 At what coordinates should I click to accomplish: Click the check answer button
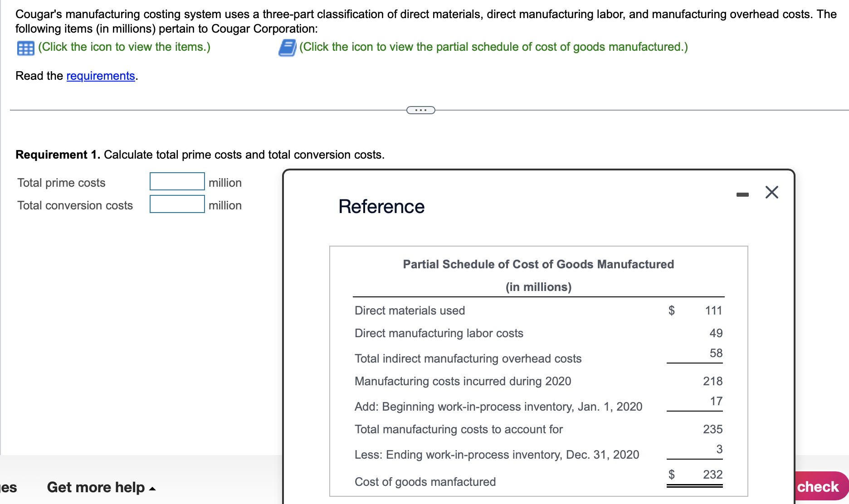[818, 486]
